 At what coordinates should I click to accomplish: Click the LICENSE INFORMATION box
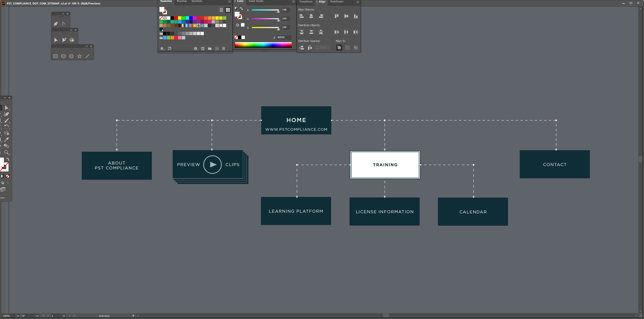(x=384, y=212)
